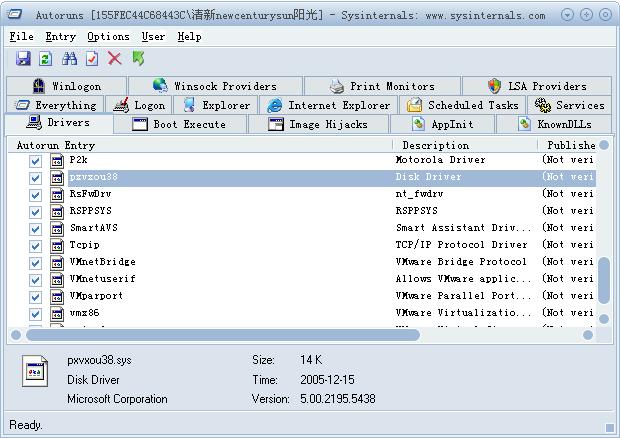Disable the RsFwDrv checkbox
The width and height of the screenshot is (620, 438).
(35, 195)
